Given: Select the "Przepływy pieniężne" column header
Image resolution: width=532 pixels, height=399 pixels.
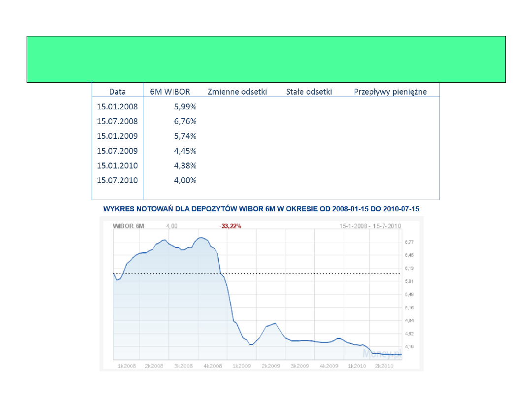Looking at the screenshot, I should click(x=390, y=92).
